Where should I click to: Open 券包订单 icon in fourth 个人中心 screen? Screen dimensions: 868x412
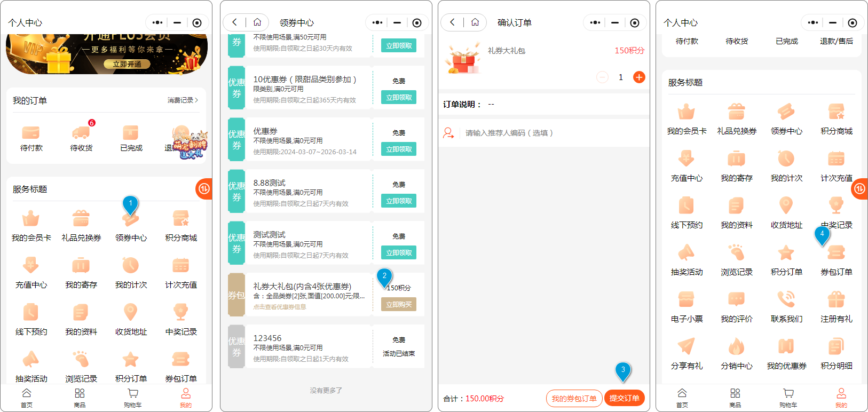[837, 252]
